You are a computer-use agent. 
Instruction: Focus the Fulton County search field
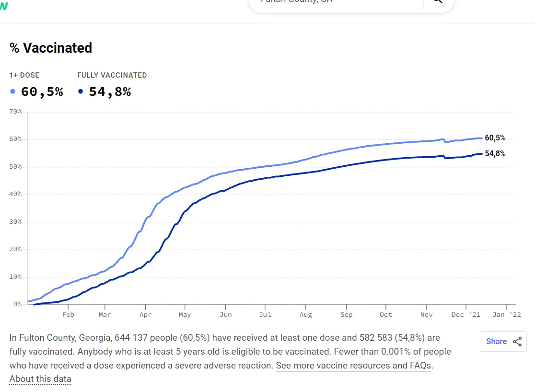tap(336, 2)
